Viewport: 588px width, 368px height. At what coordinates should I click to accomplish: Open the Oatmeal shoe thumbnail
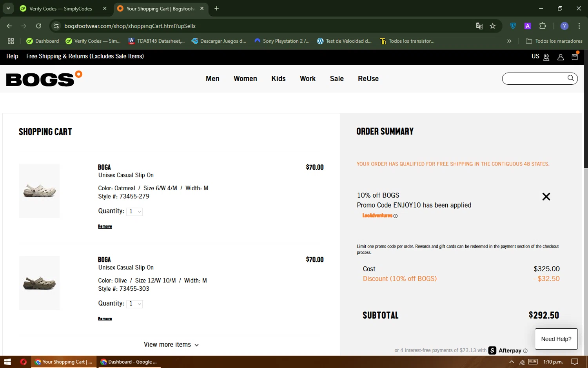tap(39, 191)
